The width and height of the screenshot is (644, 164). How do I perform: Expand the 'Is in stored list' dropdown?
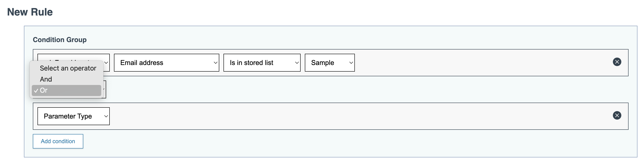click(x=261, y=63)
